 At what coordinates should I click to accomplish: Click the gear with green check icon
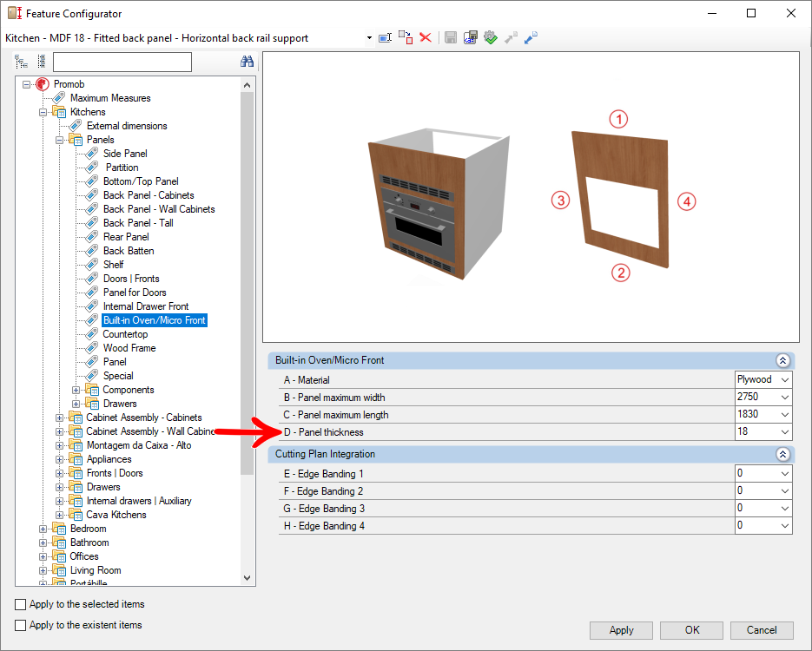point(490,37)
